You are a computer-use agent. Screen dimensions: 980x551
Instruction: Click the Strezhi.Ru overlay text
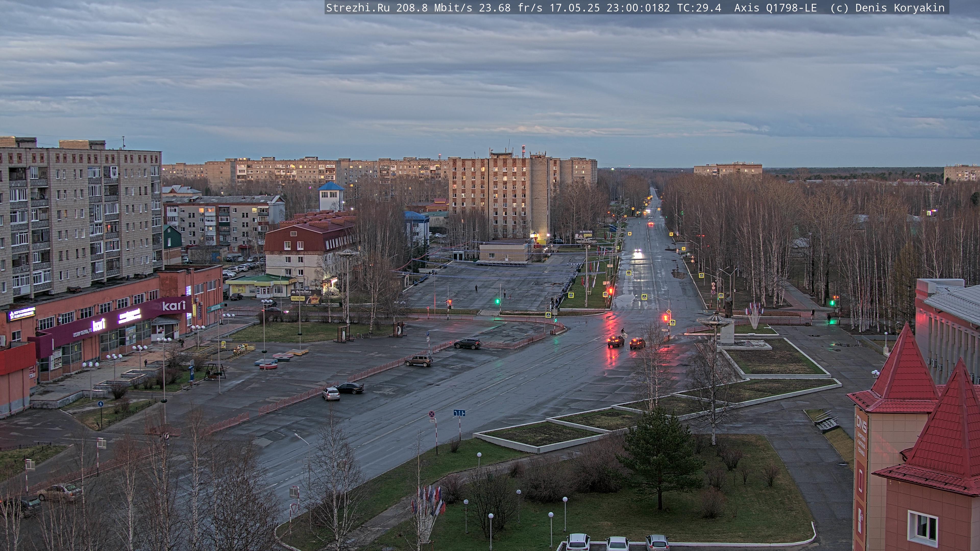[358, 8]
